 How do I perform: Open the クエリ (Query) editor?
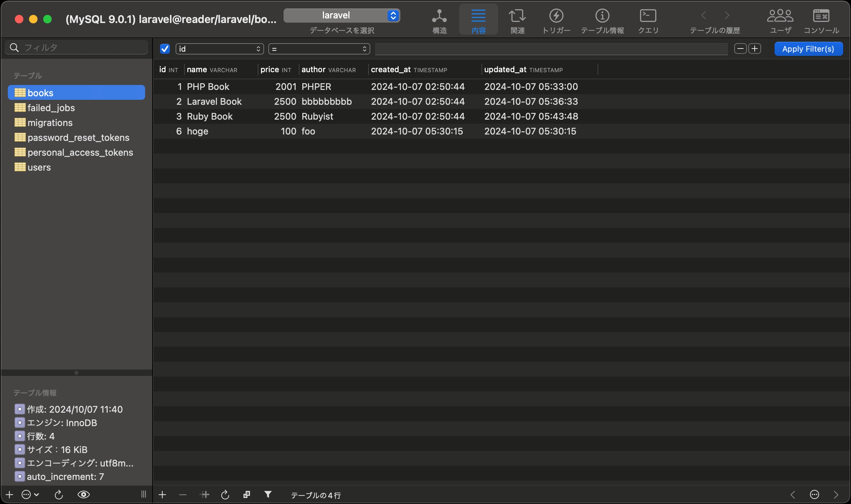click(x=648, y=21)
